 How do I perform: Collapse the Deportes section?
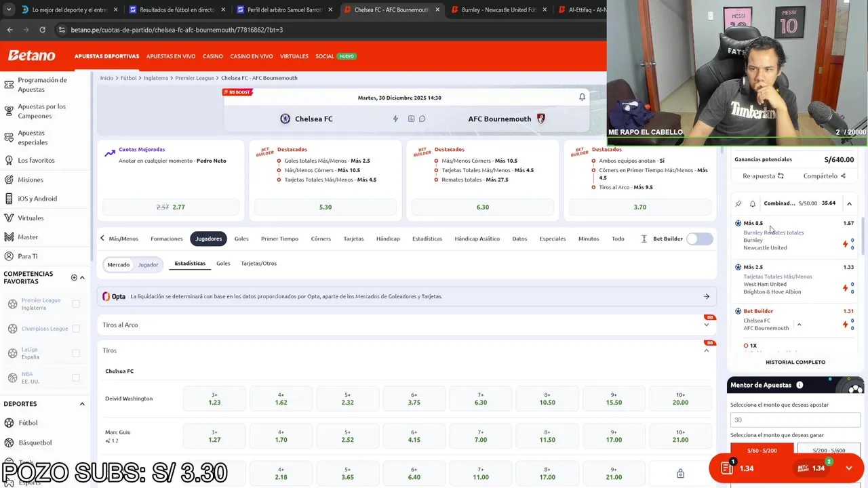(x=82, y=404)
